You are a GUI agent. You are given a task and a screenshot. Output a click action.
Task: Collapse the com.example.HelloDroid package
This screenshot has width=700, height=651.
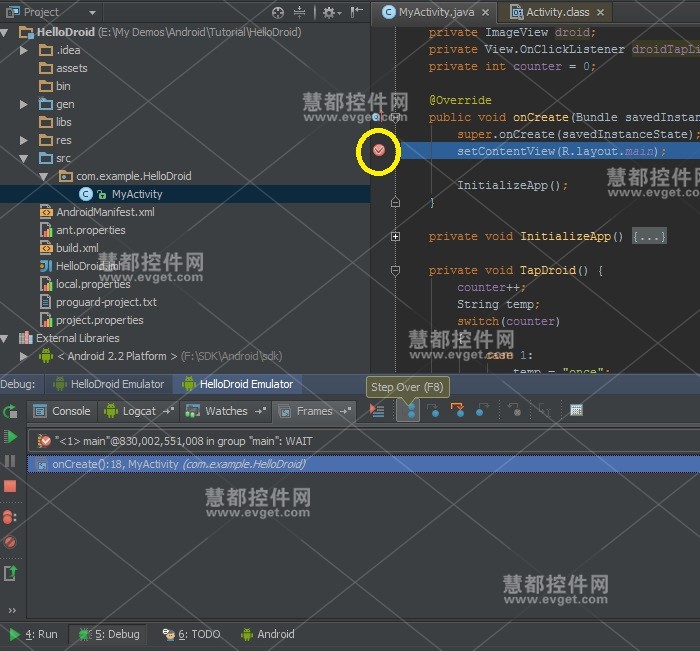(44, 176)
